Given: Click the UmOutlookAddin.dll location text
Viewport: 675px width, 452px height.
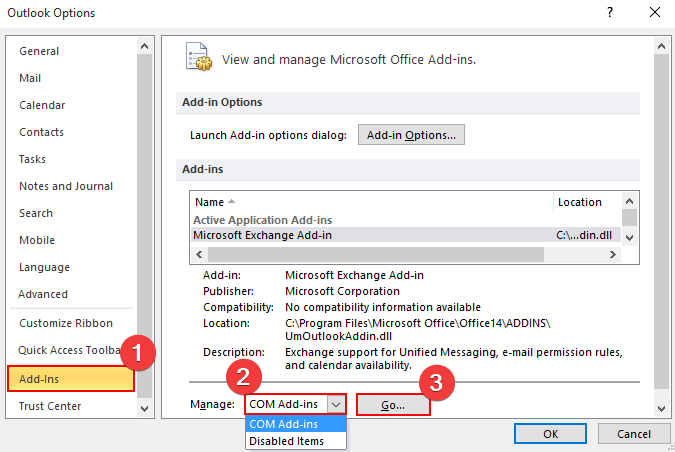Looking at the screenshot, I should point(338,336).
